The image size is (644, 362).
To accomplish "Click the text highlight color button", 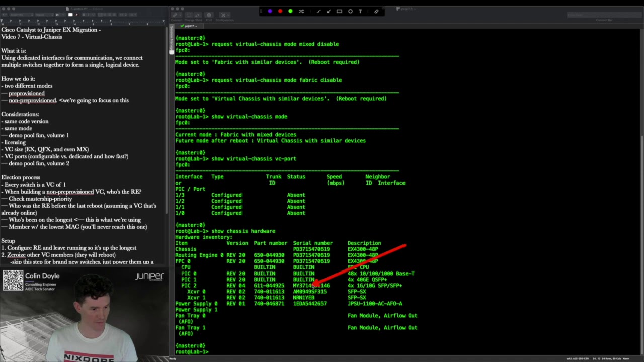I will 77,15.
